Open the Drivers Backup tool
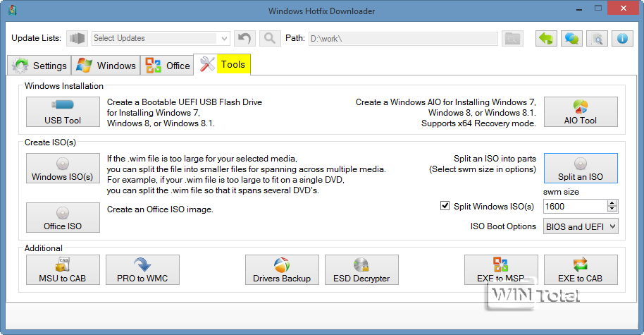 pyautogui.click(x=282, y=269)
